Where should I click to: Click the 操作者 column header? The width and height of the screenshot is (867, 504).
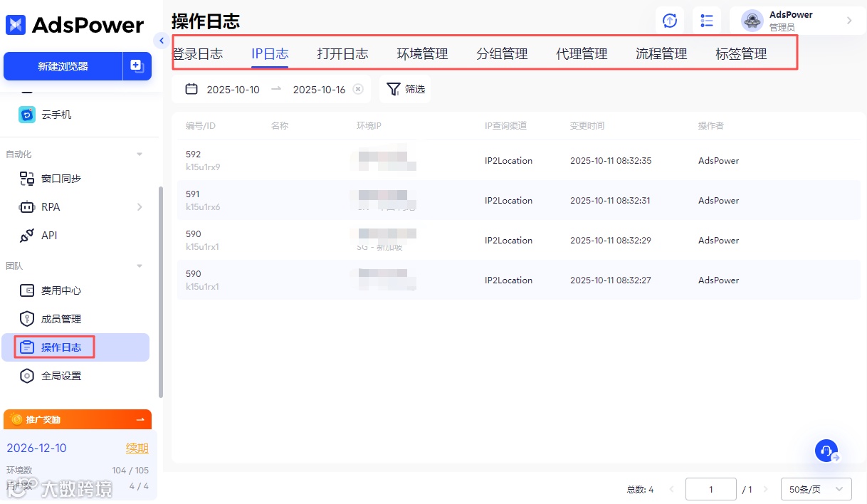tap(711, 126)
